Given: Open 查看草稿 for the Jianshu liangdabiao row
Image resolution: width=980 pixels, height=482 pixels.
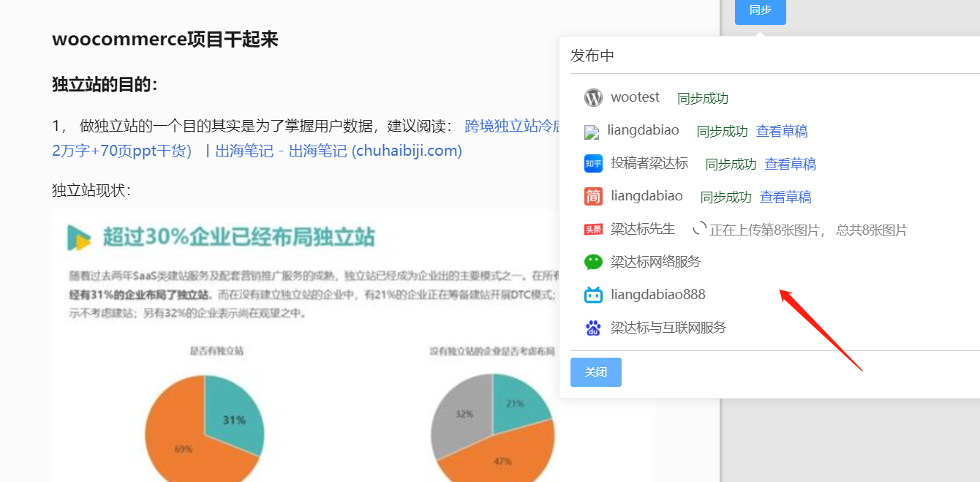Looking at the screenshot, I should (x=785, y=197).
